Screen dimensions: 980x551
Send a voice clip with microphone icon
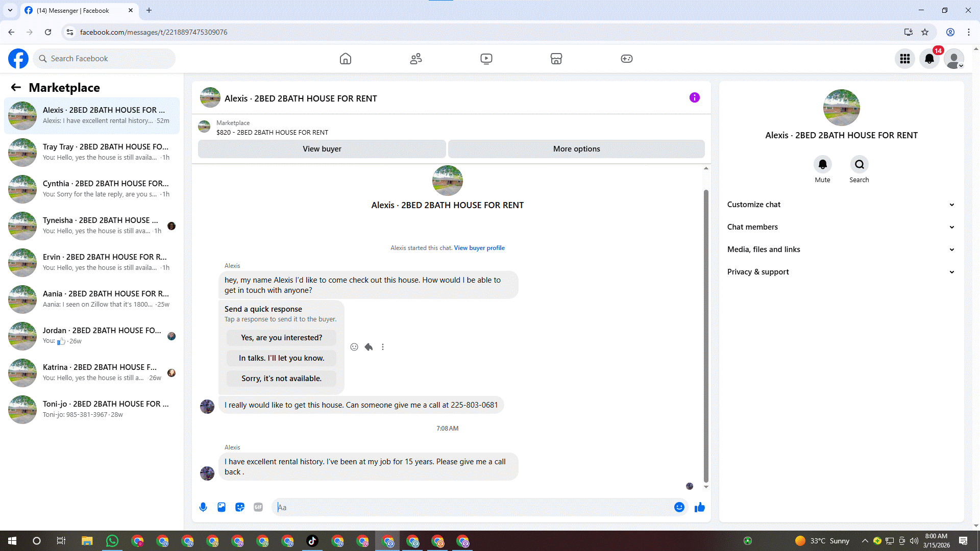[203, 507]
